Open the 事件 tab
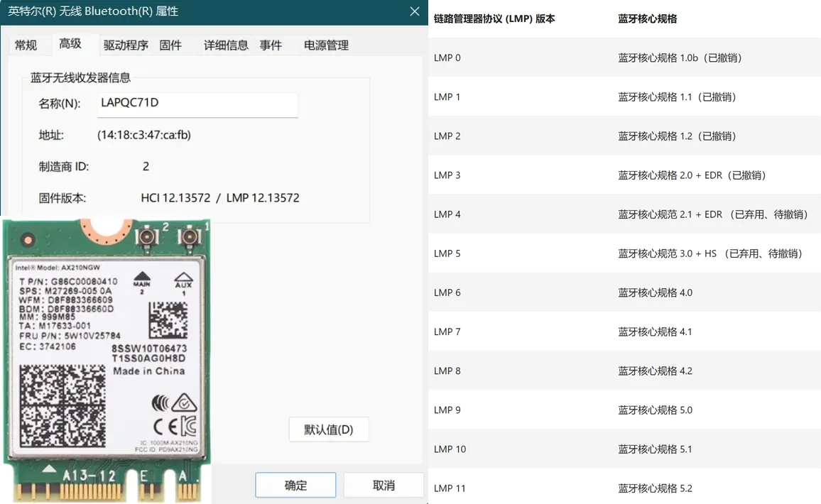The width and height of the screenshot is (821, 504). click(x=271, y=45)
